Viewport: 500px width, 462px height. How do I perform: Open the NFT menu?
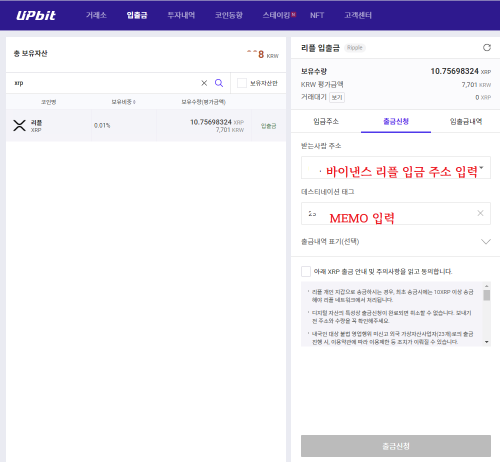coord(317,15)
